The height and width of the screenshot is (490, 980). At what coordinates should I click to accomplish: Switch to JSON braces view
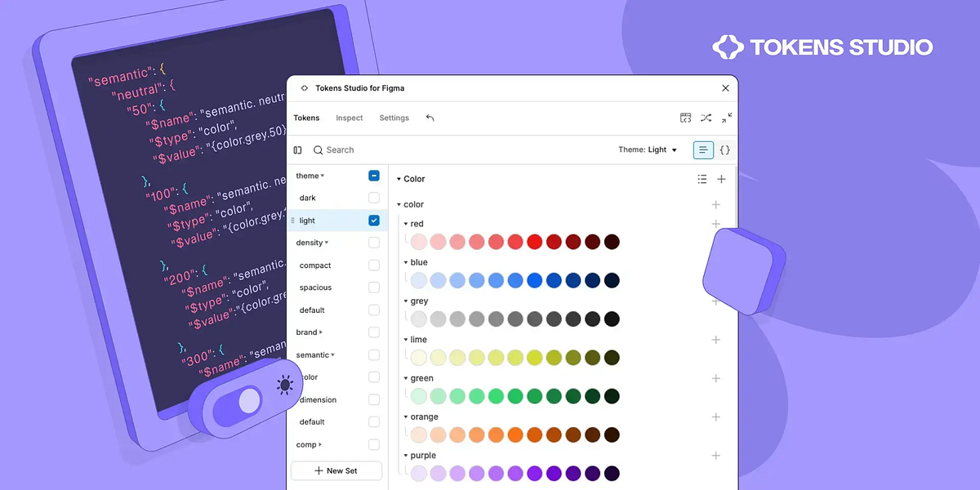point(724,150)
